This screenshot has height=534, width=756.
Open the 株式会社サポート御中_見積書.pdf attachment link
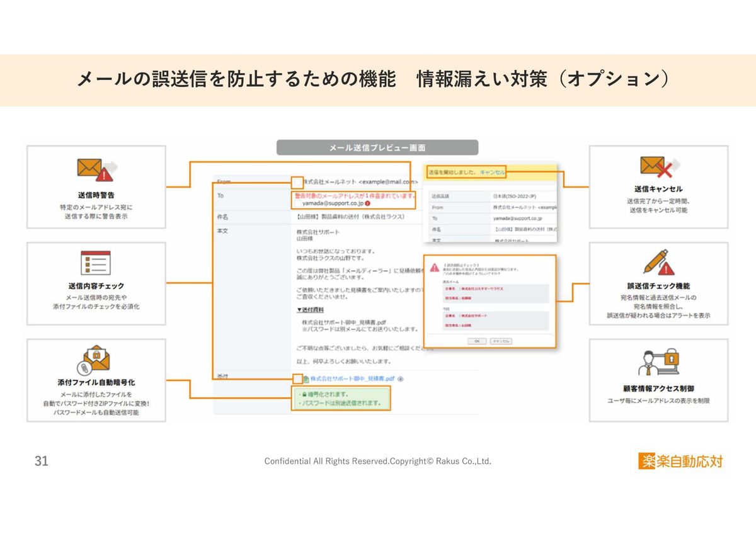tap(352, 379)
